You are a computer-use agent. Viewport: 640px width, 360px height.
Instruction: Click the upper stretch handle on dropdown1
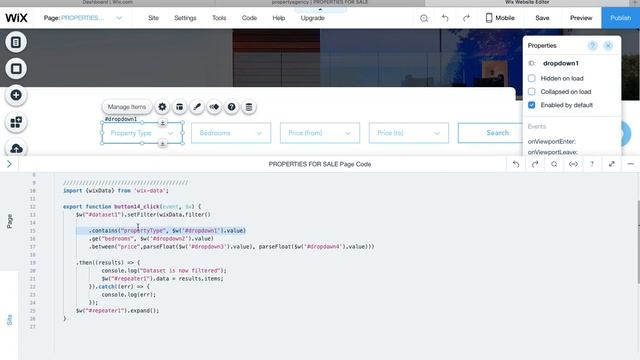click(162, 122)
